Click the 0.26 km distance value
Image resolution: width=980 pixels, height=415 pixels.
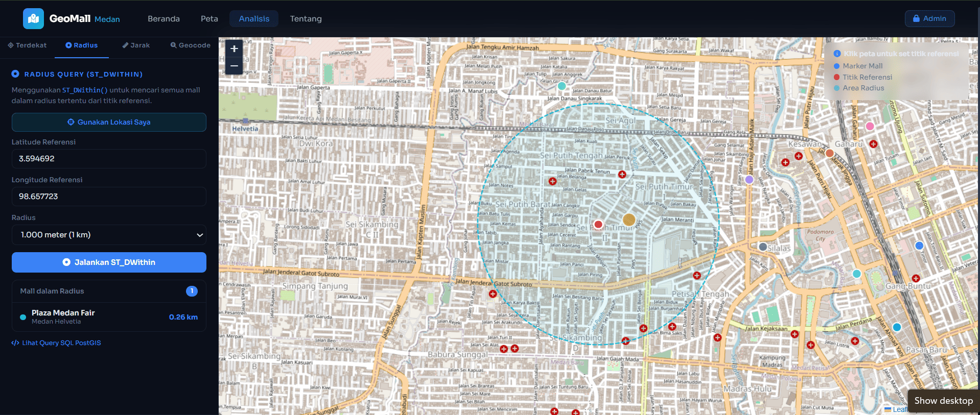[183, 317]
